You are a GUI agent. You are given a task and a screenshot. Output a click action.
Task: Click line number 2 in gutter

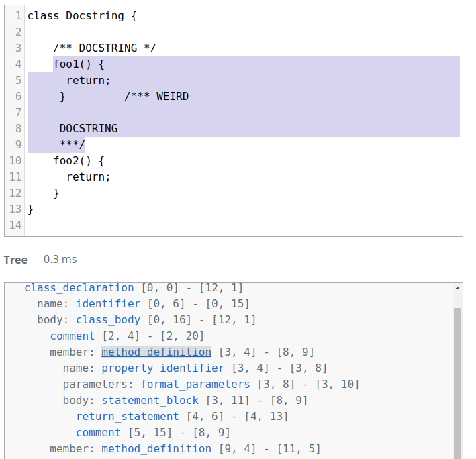pyautogui.click(x=18, y=32)
